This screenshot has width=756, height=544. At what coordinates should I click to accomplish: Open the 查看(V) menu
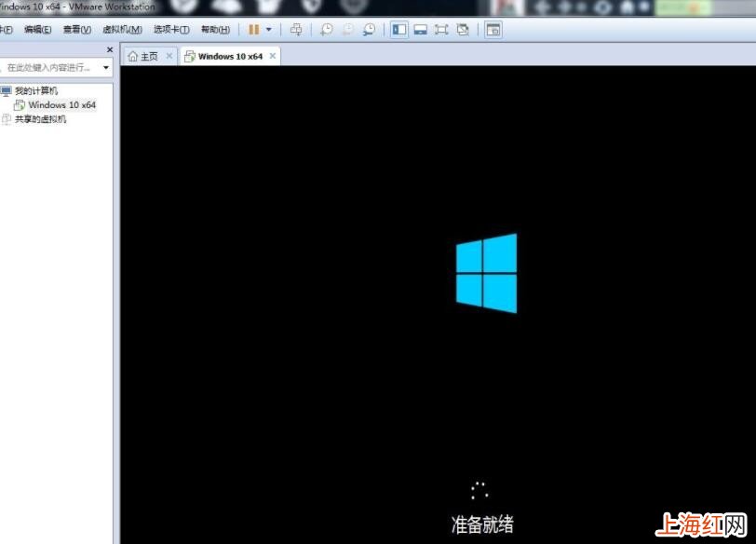click(77, 30)
